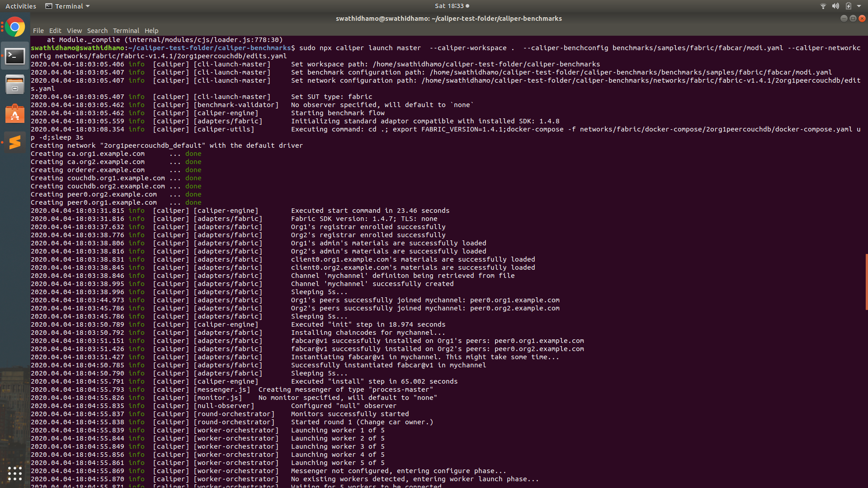Screen dimensions: 868x488
Task: Click the Wi-Fi status icon
Action: 823,6
